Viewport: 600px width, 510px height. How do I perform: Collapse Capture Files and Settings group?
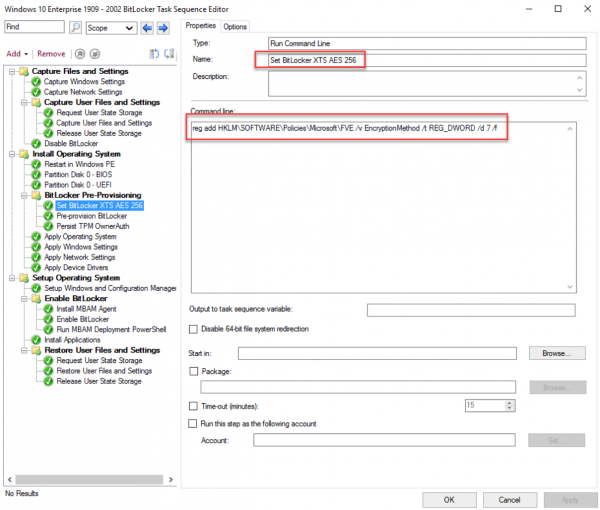(x=12, y=72)
